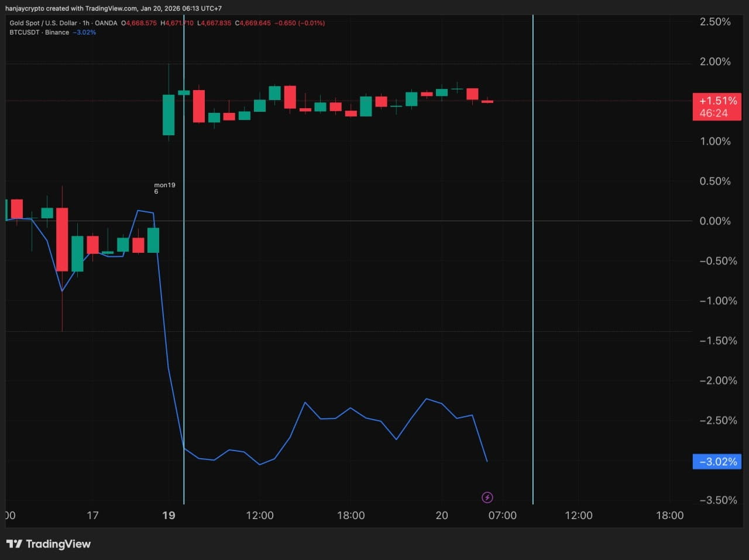Click the −1.50% price scale label
The width and height of the screenshot is (749, 560).
(x=718, y=341)
